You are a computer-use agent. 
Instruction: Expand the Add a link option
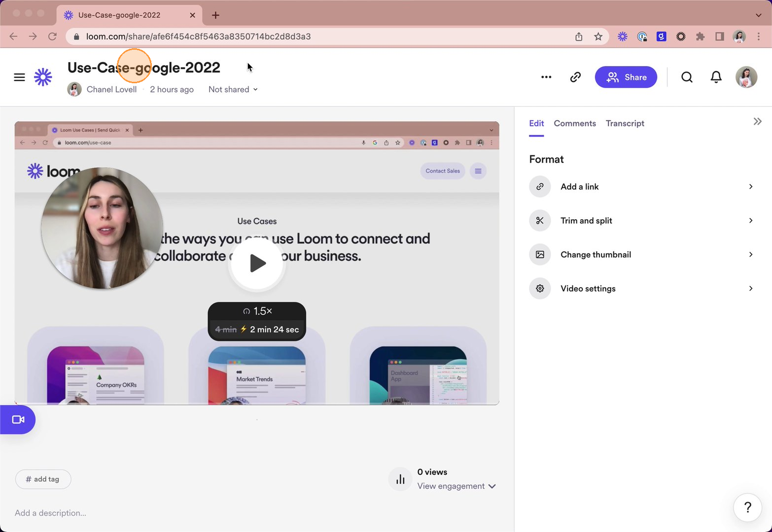[642, 187]
